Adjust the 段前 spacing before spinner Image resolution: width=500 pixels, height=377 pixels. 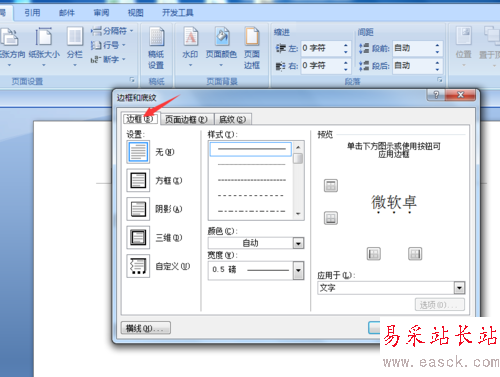(437, 48)
